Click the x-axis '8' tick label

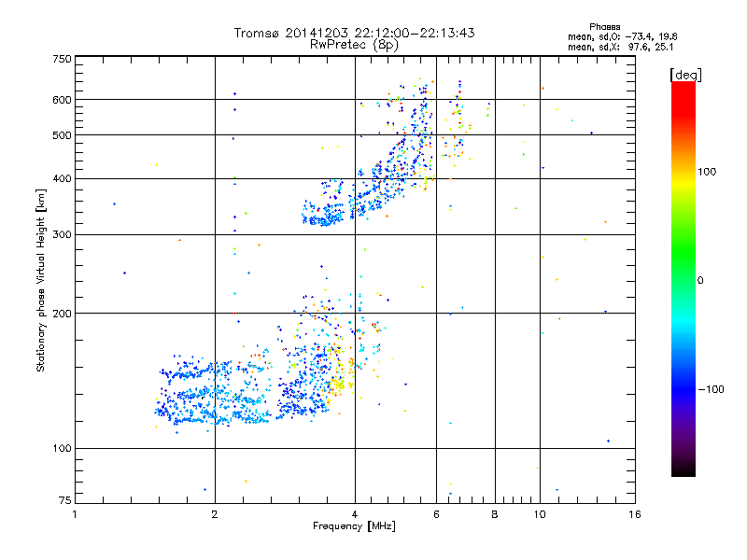coord(495,514)
